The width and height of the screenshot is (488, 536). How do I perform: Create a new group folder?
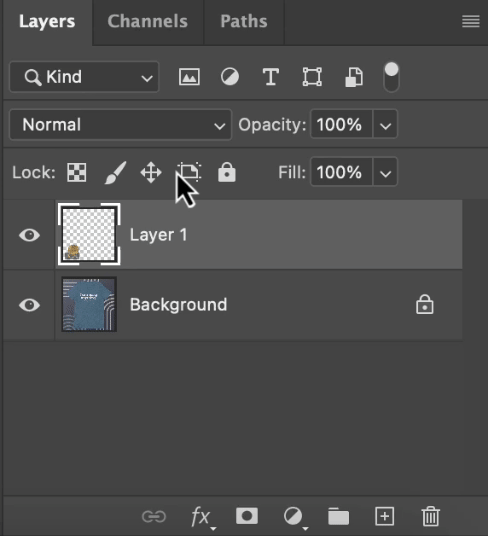click(x=338, y=516)
